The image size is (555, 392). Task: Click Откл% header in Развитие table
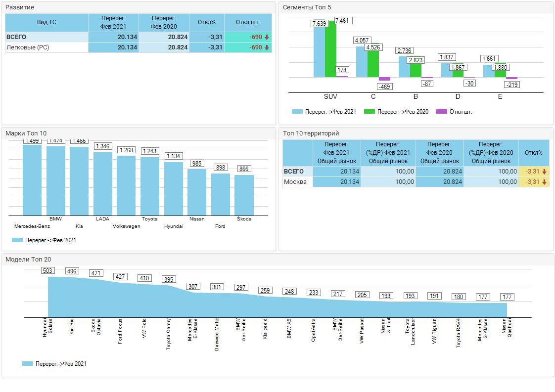[207, 22]
